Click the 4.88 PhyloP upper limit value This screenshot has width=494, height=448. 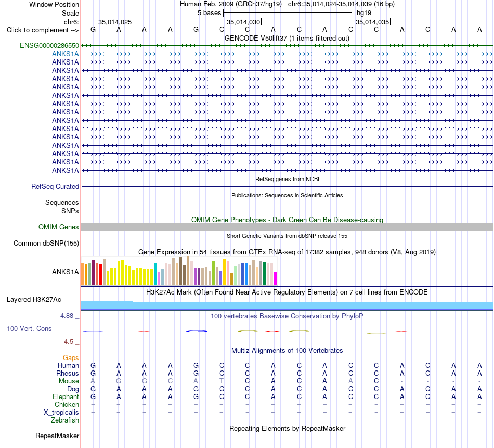(x=67, y=316)
